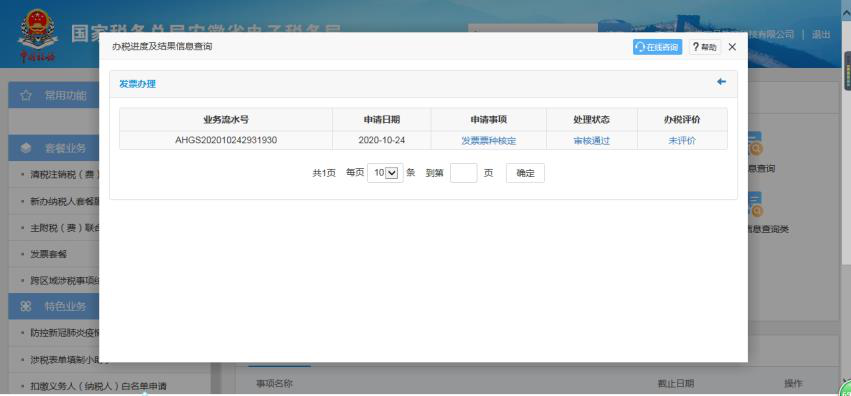
Task: Click the four-dot icon beside 特色业务
Action: [26, 306]
